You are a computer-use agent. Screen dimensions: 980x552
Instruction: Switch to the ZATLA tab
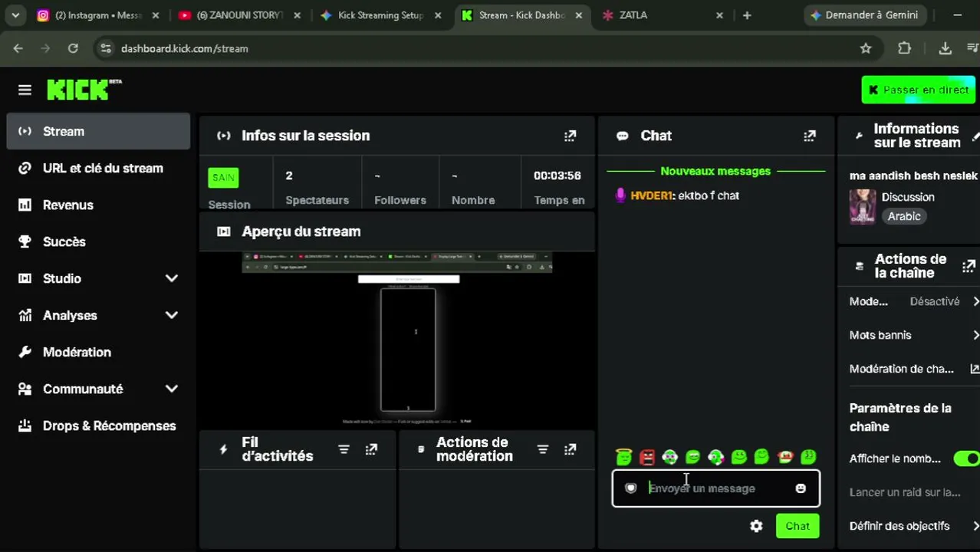pos(663,15)
